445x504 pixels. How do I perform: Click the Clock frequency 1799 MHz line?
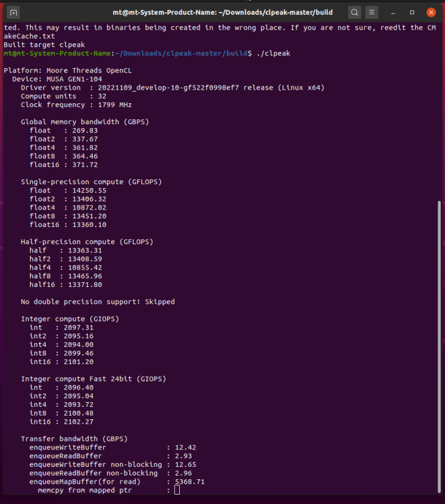76,105
